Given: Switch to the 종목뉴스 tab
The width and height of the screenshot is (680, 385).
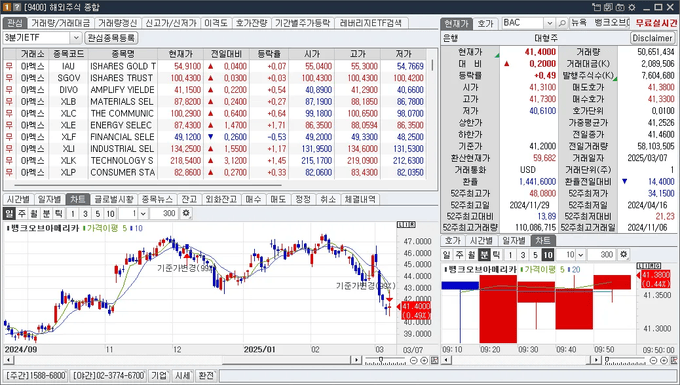Looking at the screenshot, I should 157,199.
